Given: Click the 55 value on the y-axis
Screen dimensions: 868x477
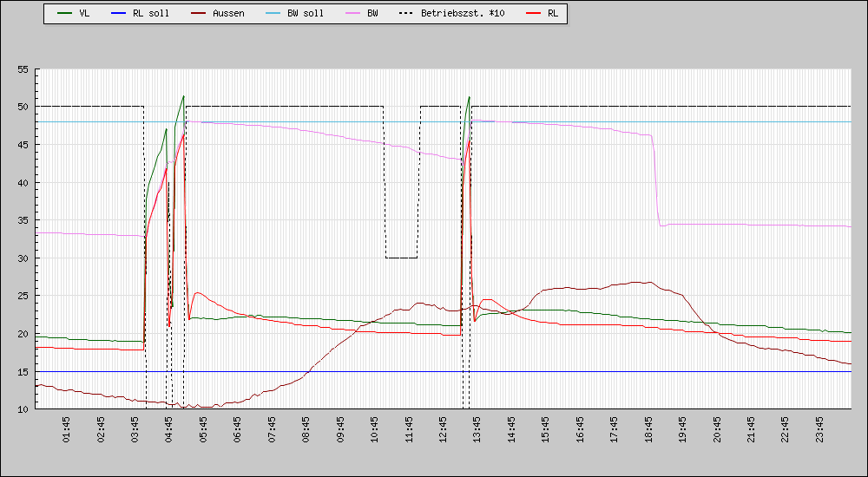Looking at the screenshot, I should 23,69.
